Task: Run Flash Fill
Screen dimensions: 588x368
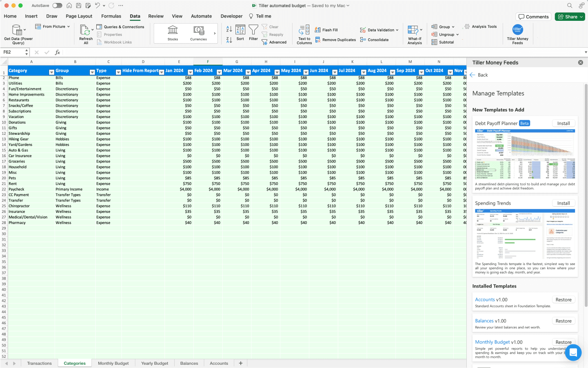Action: (326, 30)
